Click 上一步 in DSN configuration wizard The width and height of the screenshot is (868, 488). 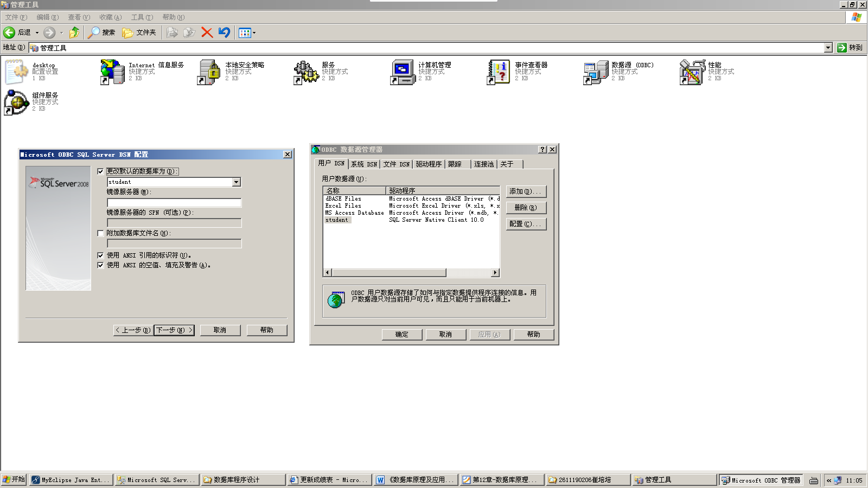133,330
